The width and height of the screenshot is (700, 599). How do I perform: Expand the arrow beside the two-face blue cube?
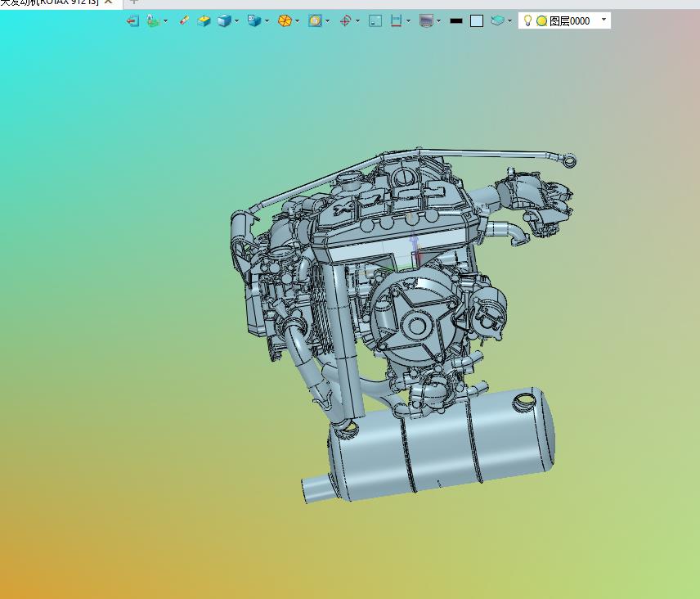click(x=267, y=20)
